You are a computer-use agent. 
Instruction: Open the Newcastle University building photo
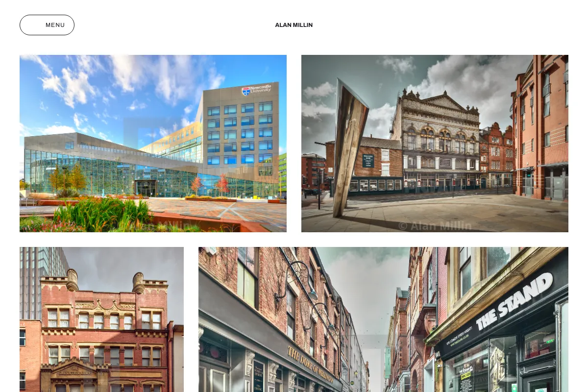153,144
